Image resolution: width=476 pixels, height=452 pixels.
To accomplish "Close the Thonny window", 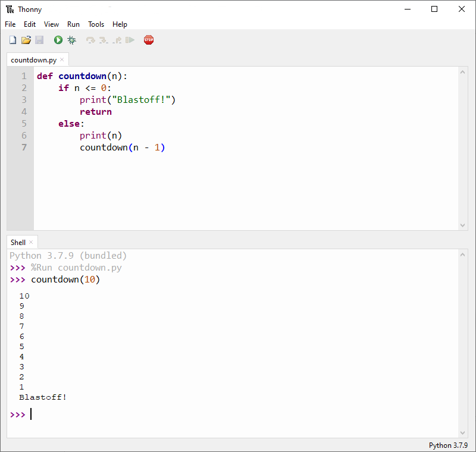I will click(462, 9).
